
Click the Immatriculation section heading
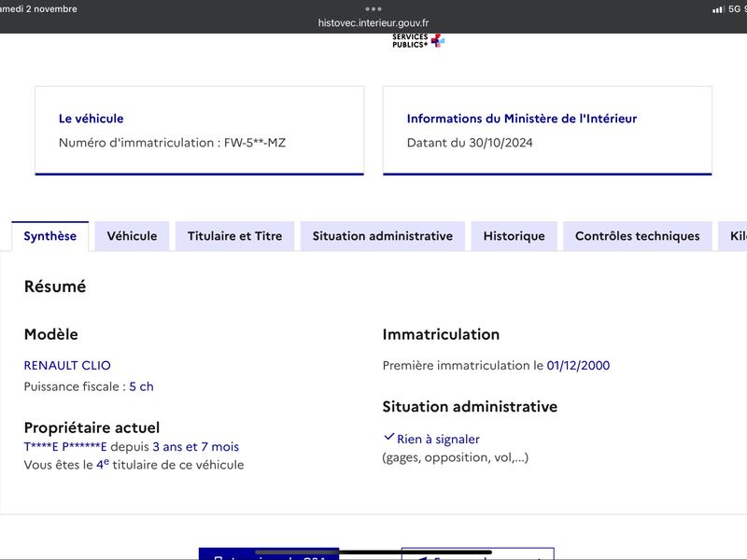click(x=441, y=334)
